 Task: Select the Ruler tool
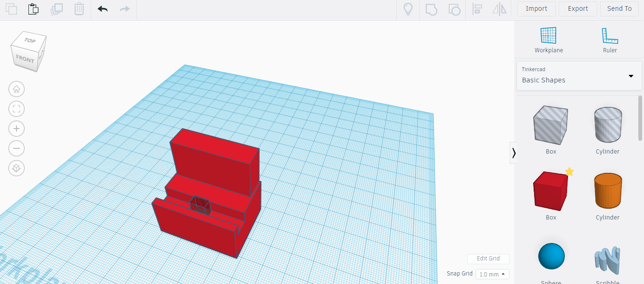[610, 40]
